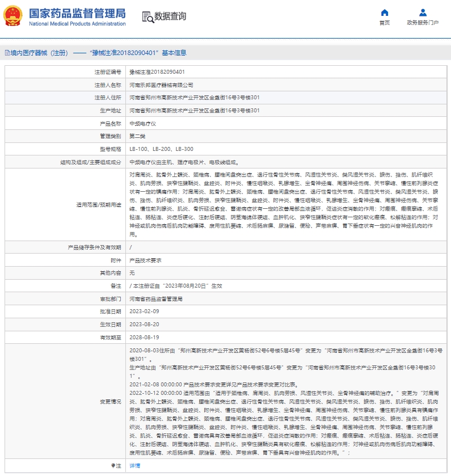Click the 型号规格 label

pos(111,149)
